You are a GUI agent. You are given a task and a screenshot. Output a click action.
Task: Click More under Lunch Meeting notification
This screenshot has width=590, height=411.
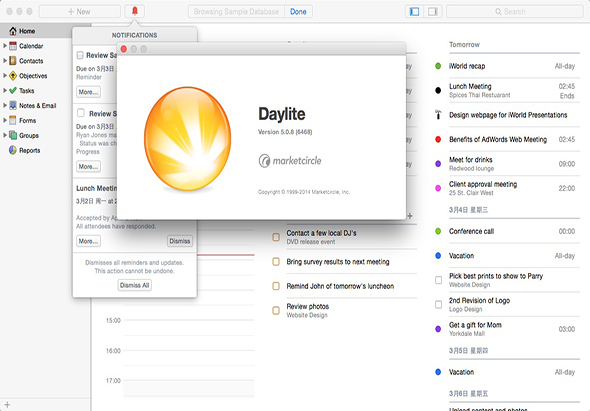click(88, 241)
